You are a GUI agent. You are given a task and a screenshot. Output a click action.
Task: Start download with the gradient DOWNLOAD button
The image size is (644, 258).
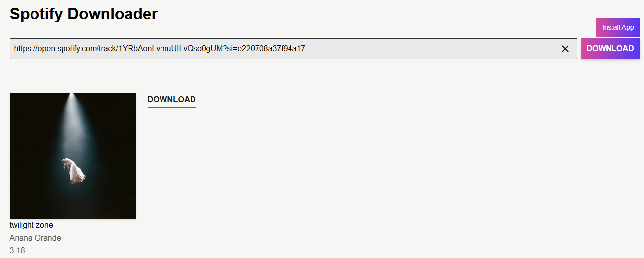coord(611,49)
